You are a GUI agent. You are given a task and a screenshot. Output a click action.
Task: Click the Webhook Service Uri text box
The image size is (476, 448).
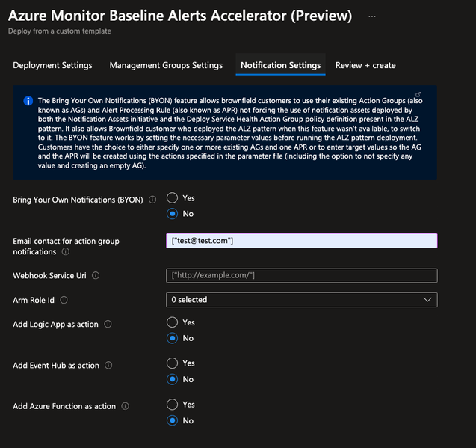(301, 276)
